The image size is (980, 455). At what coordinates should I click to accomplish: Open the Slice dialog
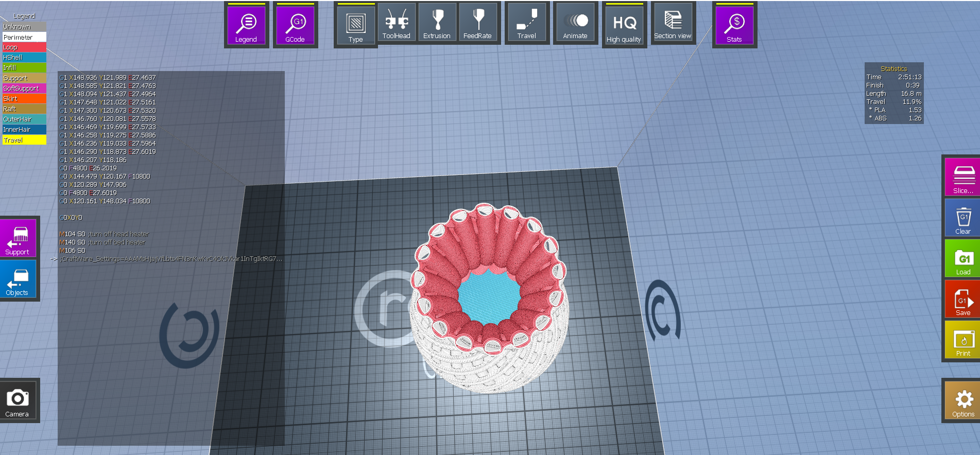click(x=963, y=177)
